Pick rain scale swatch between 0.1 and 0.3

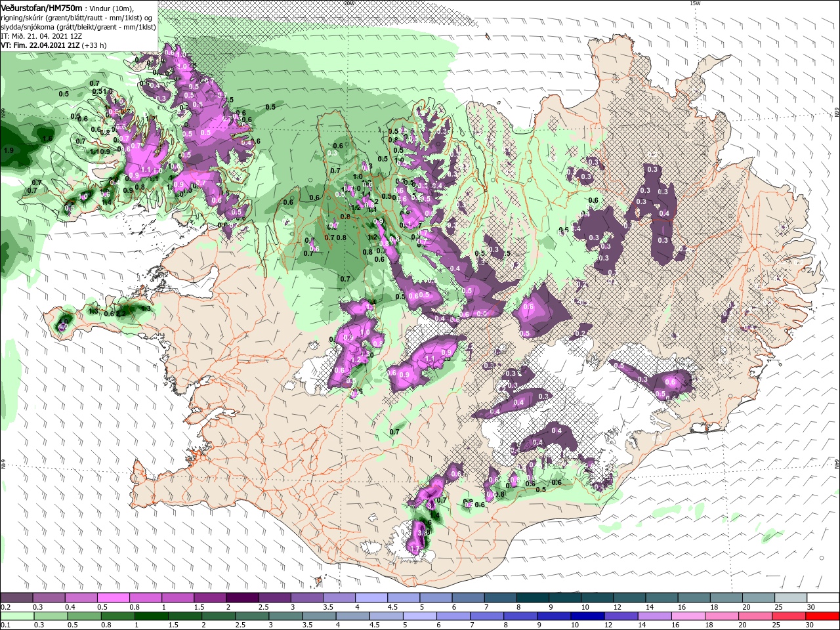coord(16,616)
